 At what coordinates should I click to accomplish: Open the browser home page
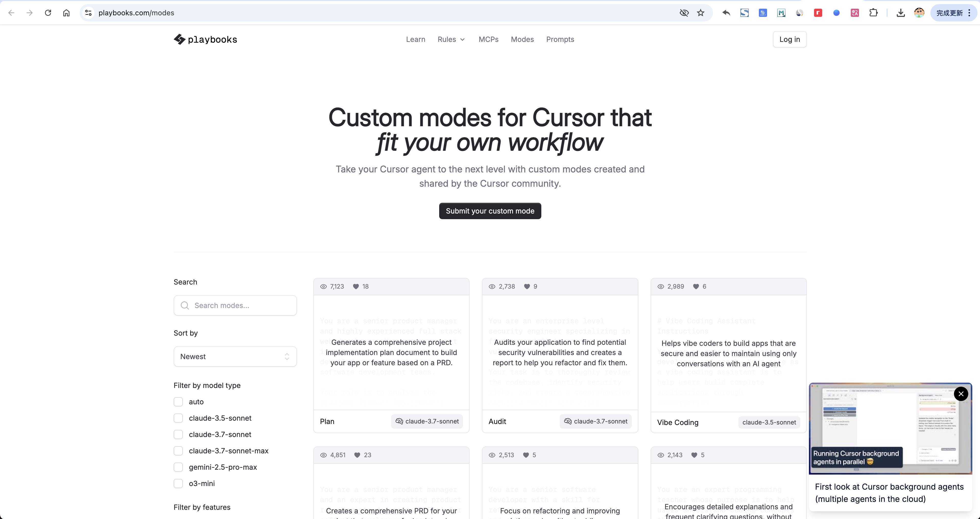point(66,13)
